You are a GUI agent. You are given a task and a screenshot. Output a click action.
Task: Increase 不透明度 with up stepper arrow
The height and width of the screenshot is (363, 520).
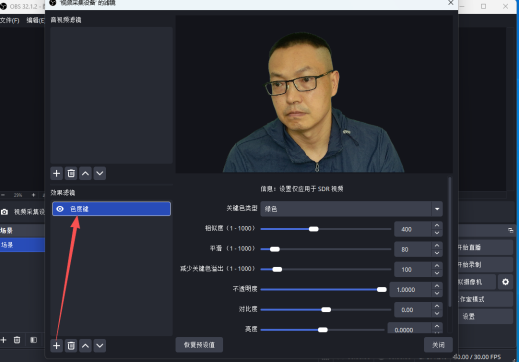(x=437, y=286)
